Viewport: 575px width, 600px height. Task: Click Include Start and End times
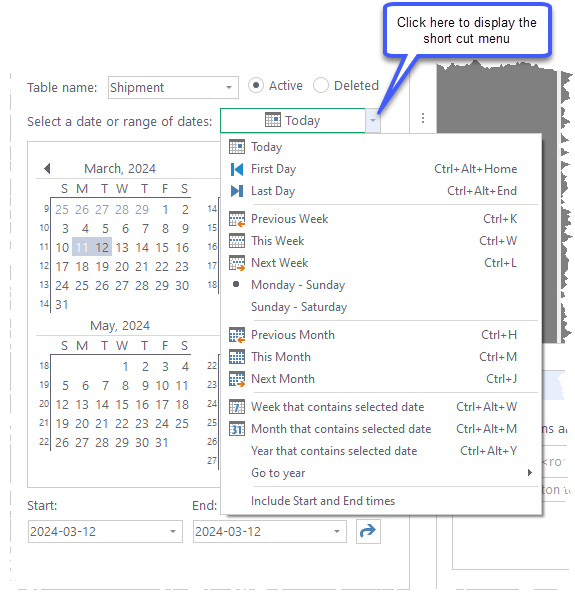[323, 501]
